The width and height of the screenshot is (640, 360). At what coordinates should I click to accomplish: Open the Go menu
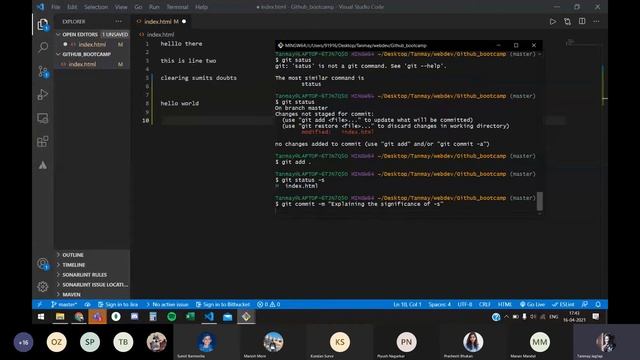[x=138, y=7]
